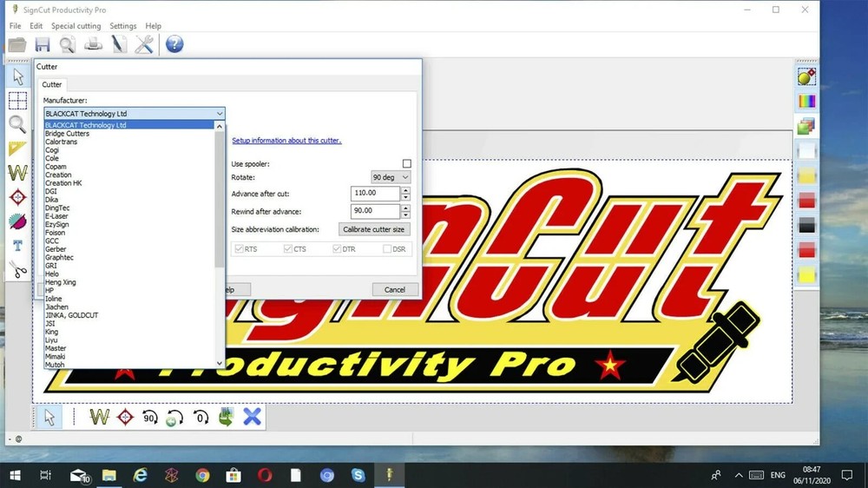The height and width of the screenshot is (488, 868).
Task: Select the white color swatch on right panel
Action: pyautogui.click(x=806, y=151)
